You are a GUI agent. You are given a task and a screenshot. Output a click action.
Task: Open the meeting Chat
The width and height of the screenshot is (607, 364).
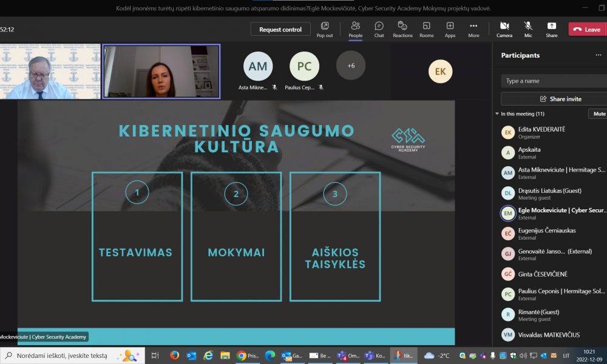(x=379, y=29)
